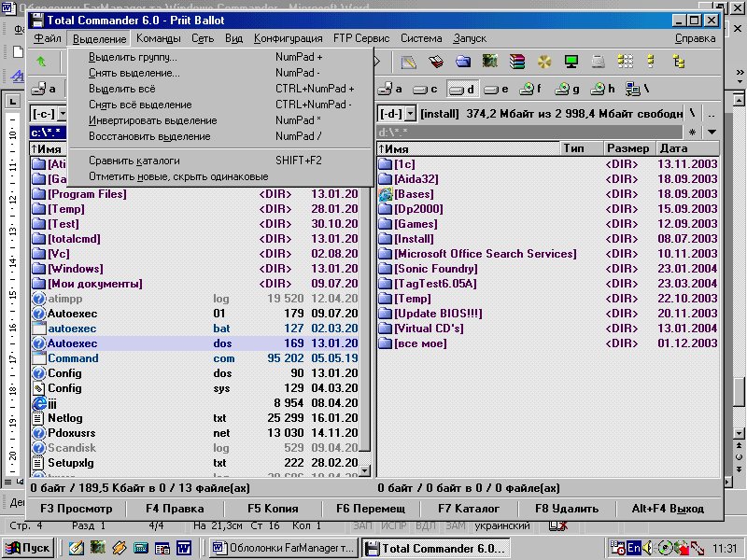Click the single-column folder list toolbar icon
This screenshot has width=747, height=560.
pyautogui.click(x=651, y=62)
